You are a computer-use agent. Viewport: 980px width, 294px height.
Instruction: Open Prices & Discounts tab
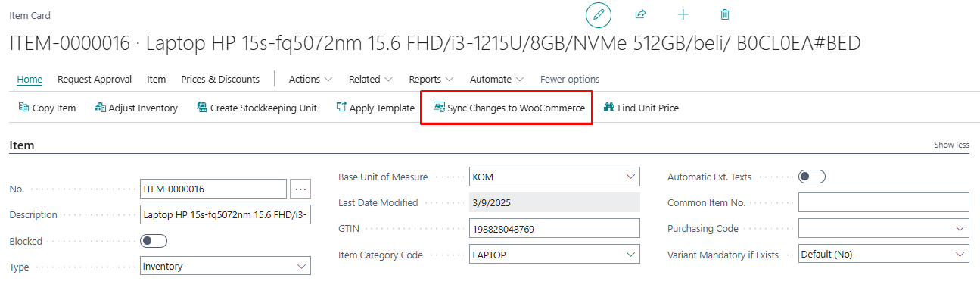220,80
